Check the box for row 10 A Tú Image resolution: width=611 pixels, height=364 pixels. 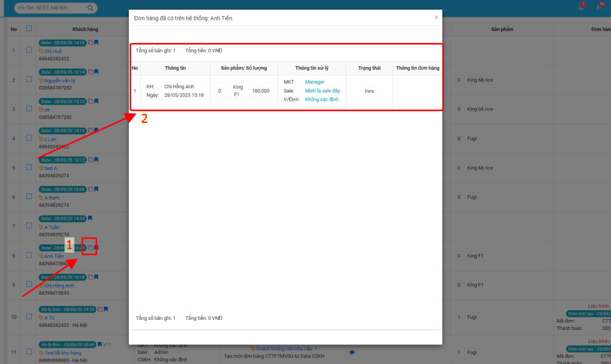click(x=29, y=317)
